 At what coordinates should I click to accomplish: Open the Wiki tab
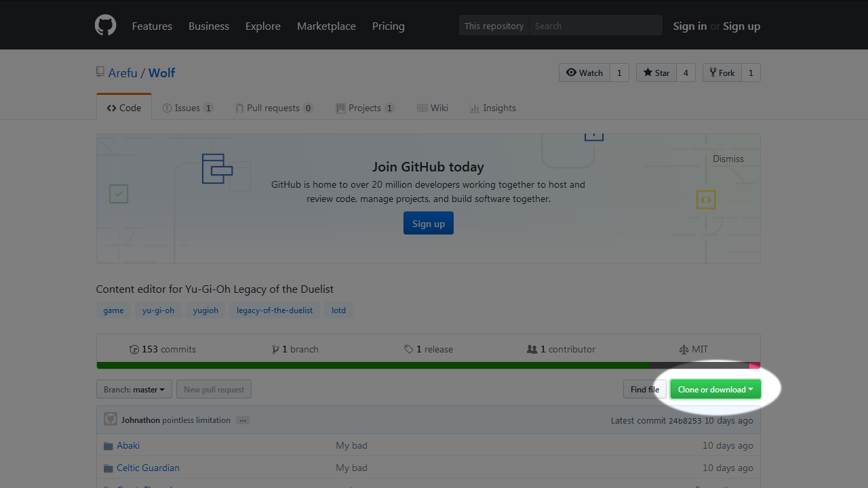click(x=433, y=108)
